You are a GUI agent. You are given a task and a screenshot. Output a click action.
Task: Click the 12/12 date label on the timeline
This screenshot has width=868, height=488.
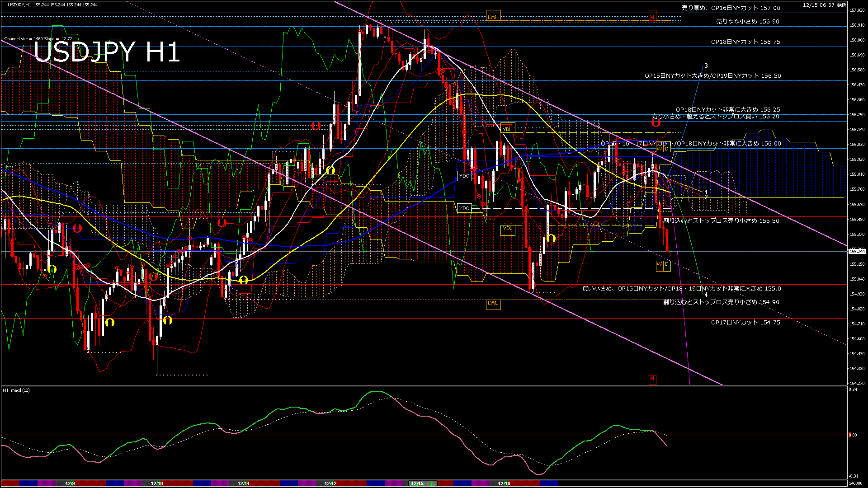330,484
